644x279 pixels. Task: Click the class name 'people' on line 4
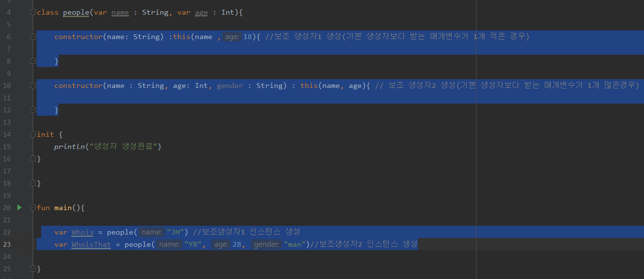pos(76,12)
